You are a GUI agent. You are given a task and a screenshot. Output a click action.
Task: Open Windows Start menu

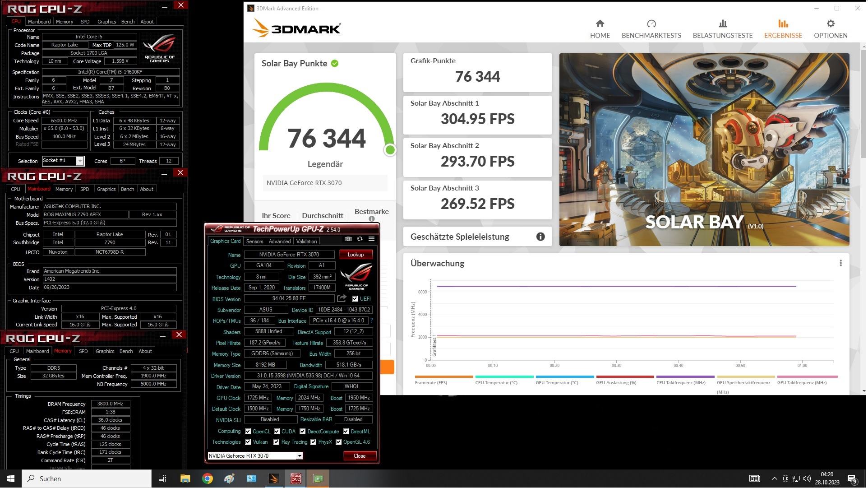[x=11, y=479]
